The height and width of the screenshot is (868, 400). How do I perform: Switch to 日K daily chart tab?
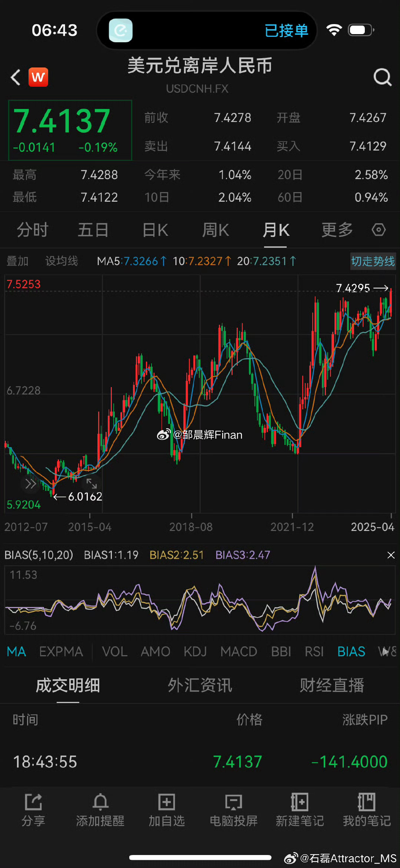(x=155, y=230)
